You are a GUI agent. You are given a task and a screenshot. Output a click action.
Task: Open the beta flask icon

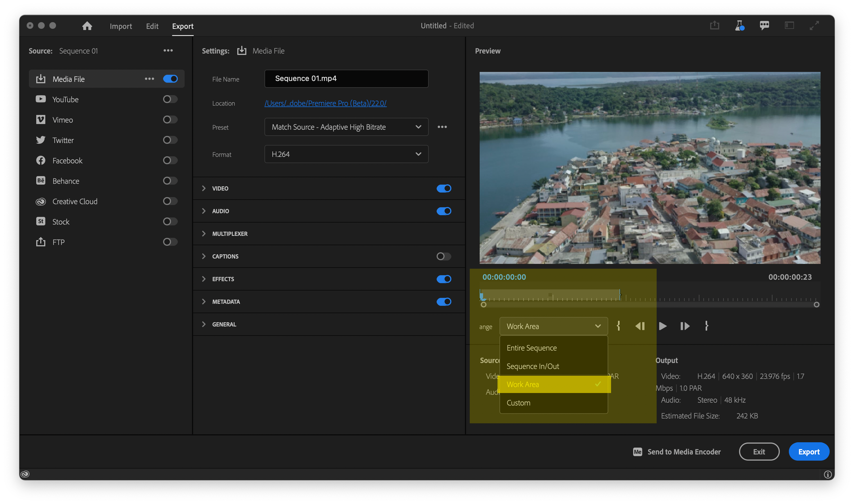(x=739, y=25)
